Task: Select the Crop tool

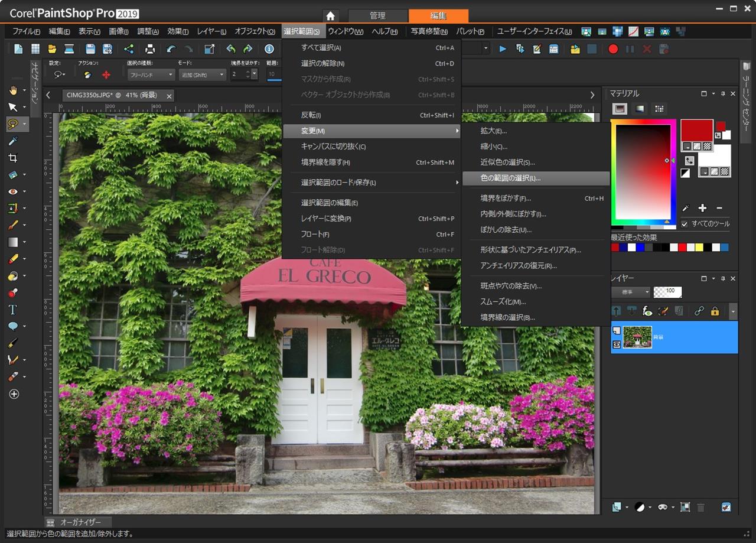Action: pyautogui.click(x=12, y=158)
